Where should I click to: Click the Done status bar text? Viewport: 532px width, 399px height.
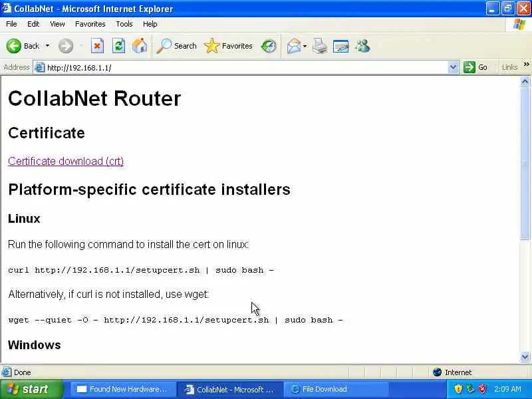(23, 372)
